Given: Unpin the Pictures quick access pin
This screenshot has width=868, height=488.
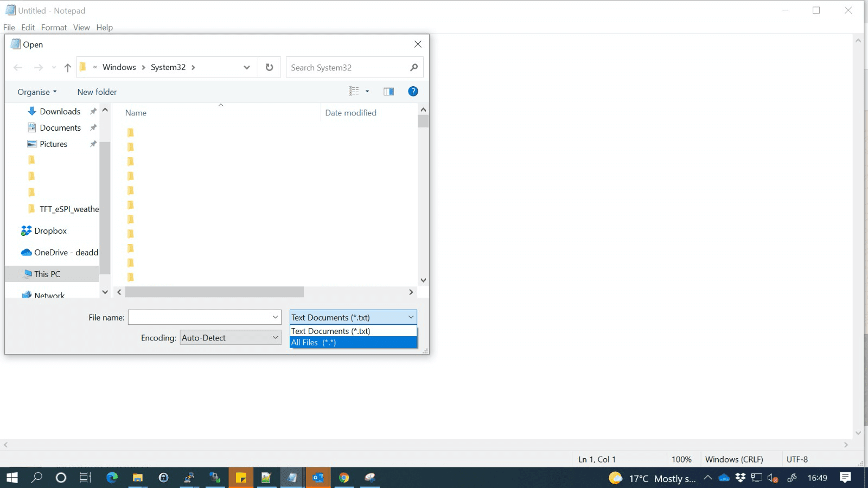Looking at the screenshot, I should pos(93,144).
